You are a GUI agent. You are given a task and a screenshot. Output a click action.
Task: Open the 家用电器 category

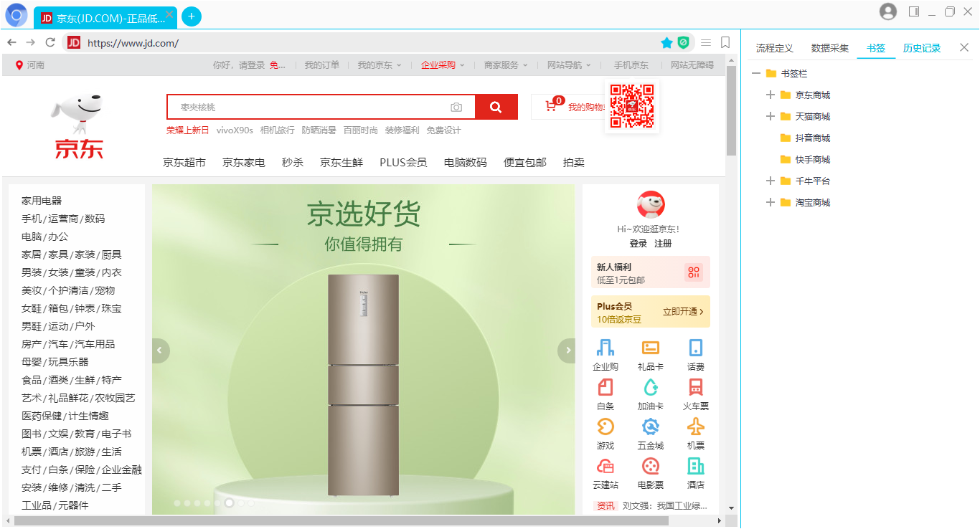click(x=42, y=201)
